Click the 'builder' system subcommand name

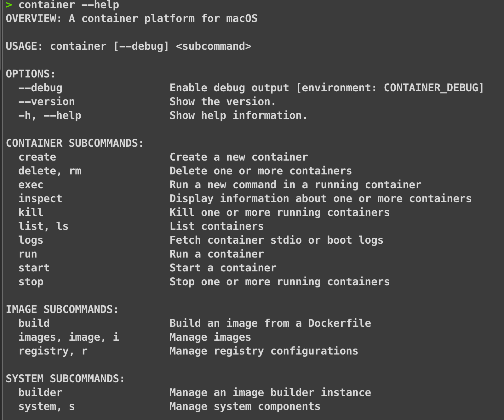pos(40,393)
